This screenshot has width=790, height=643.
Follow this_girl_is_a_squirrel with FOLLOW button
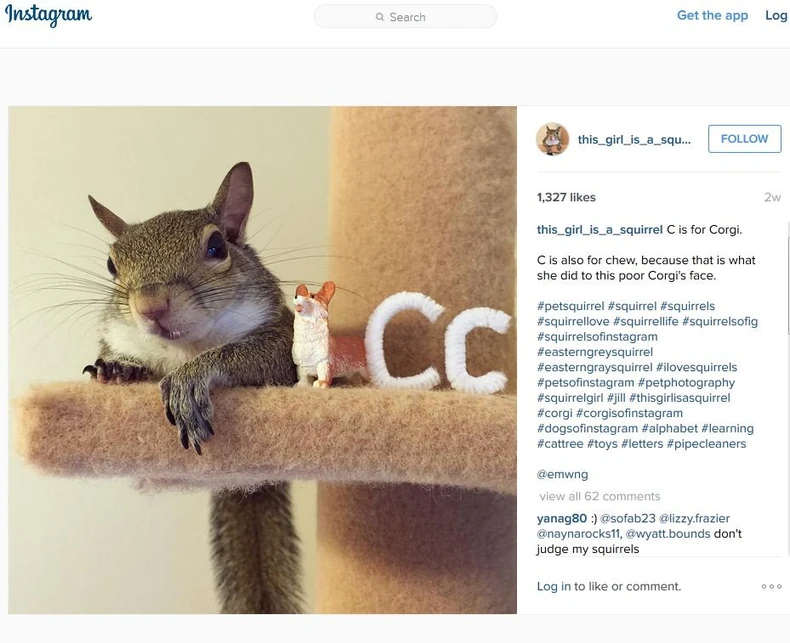click(745, 139)
